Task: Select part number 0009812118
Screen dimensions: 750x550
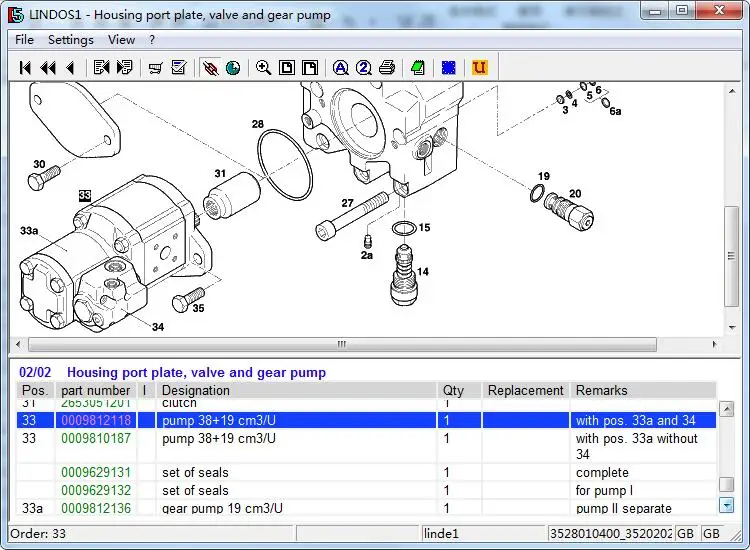Action: pos(96,420)
